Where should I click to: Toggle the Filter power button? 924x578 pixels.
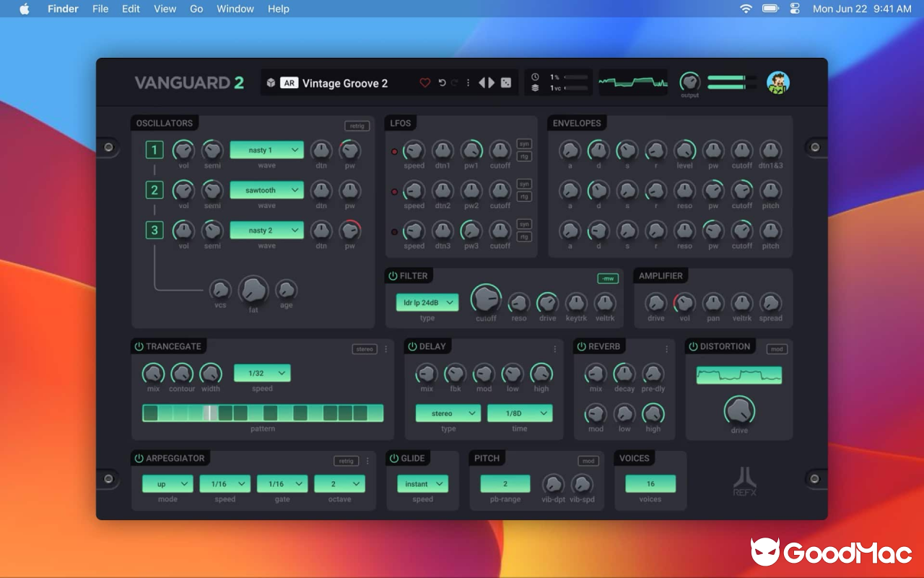point(393,276)
